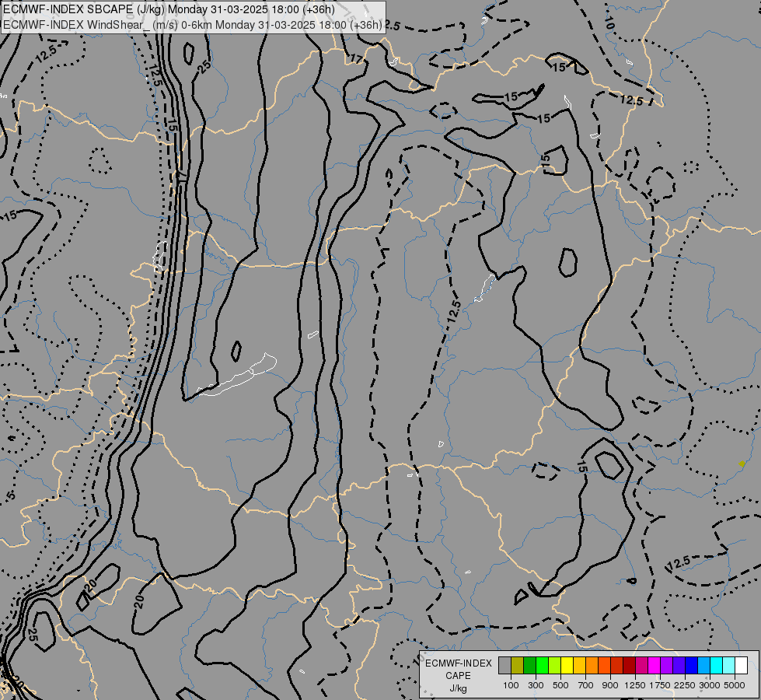
Task: Click the legend value '1250'
Action: pyautogui.click(x=635, y=685)
